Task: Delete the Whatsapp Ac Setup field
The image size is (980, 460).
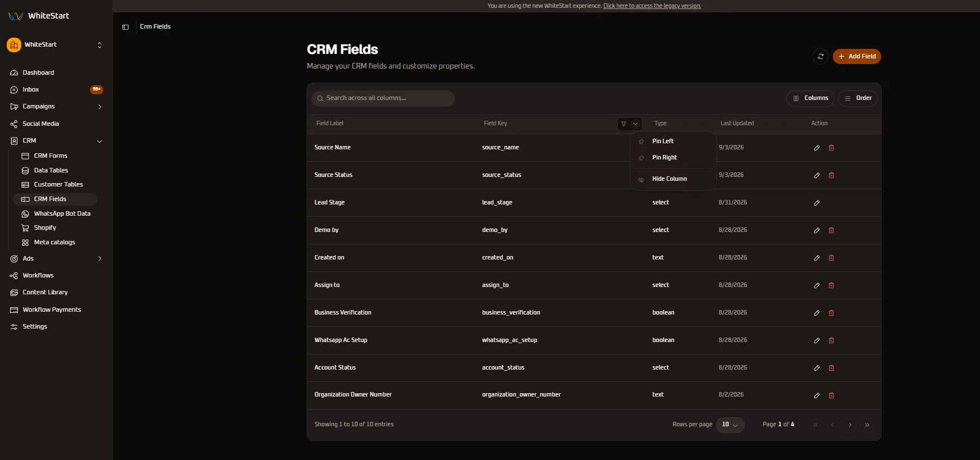Action: coord(831,340)
